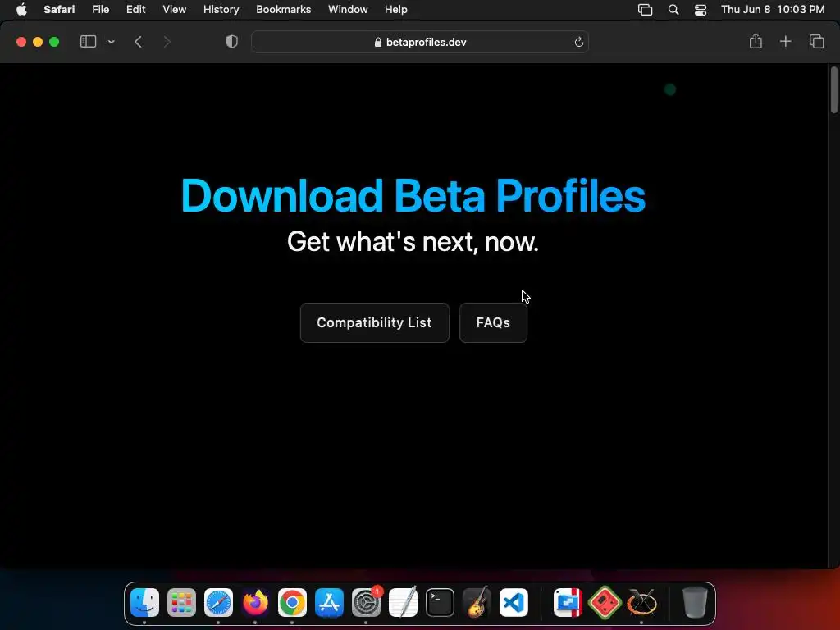840x630 pixels.
Task: Go forward with the forward arrow
Action: (x=167, y=42)
